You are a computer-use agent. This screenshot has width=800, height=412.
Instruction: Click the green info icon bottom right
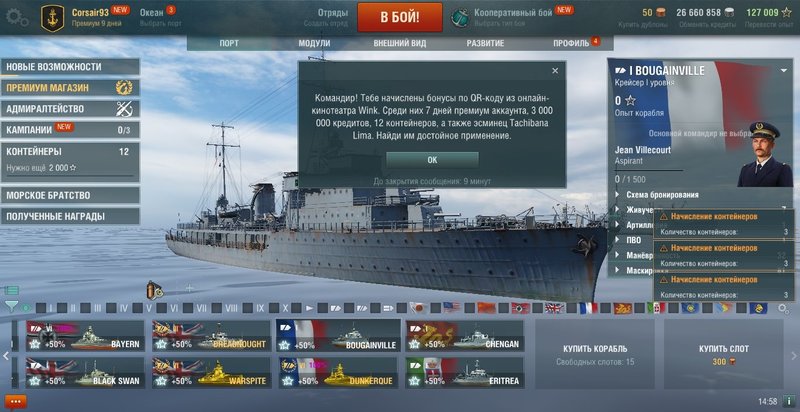[788, 401]
